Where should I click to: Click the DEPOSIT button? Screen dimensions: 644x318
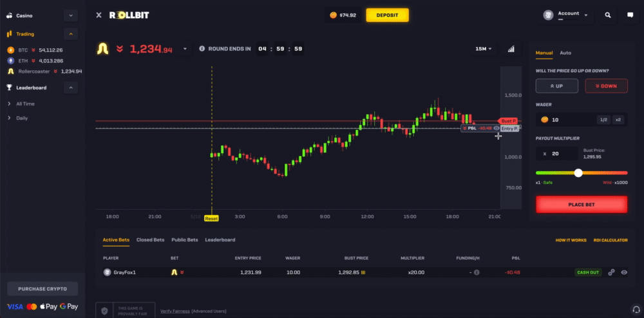click(387, 15)
